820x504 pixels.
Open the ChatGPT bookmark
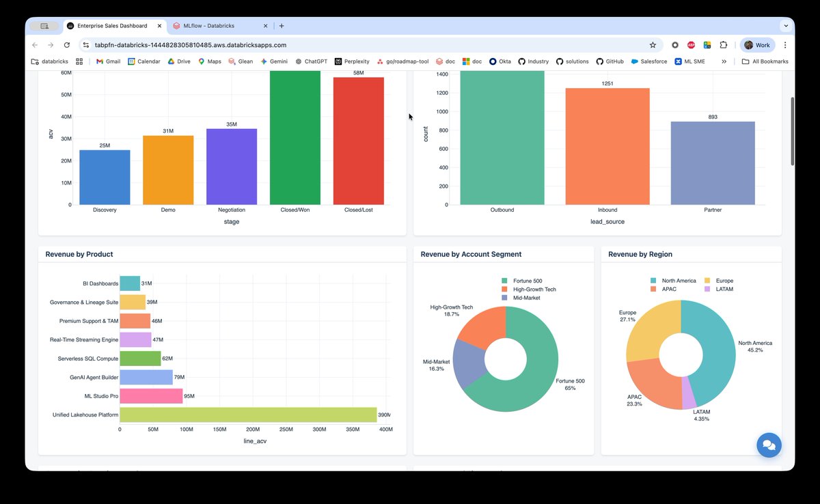311,61
